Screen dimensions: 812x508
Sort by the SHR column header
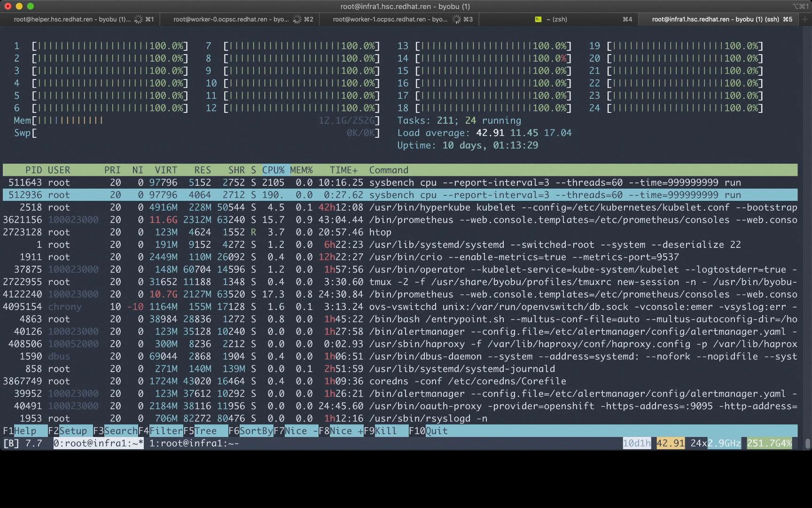[236, 170]
